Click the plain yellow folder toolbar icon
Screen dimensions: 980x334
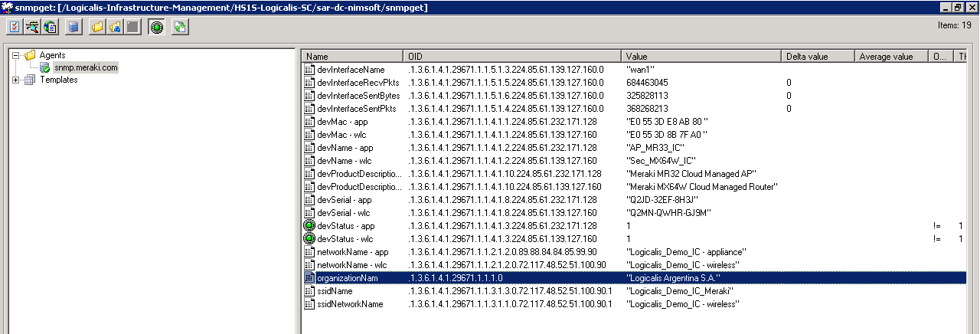[x=97, y=28]
